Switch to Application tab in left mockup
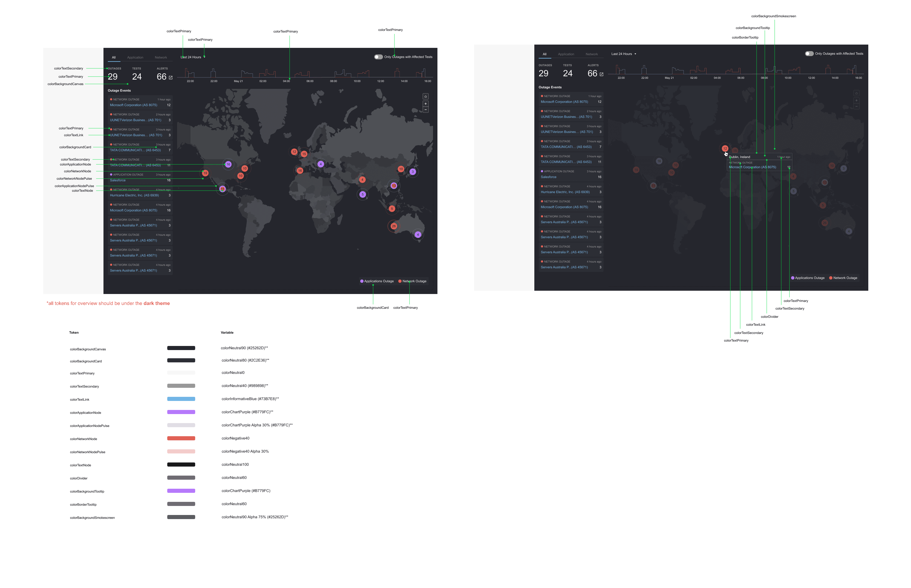The image size is (911, 588). [x=135, y=58]
